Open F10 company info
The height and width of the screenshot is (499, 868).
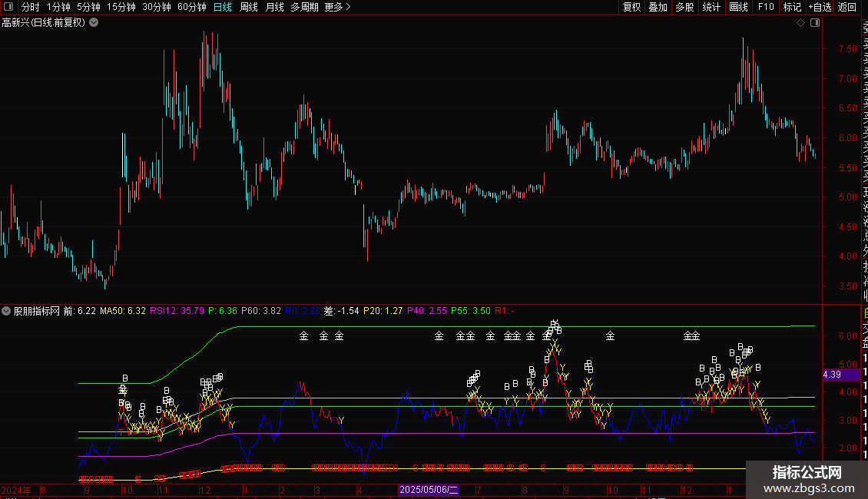766,7
